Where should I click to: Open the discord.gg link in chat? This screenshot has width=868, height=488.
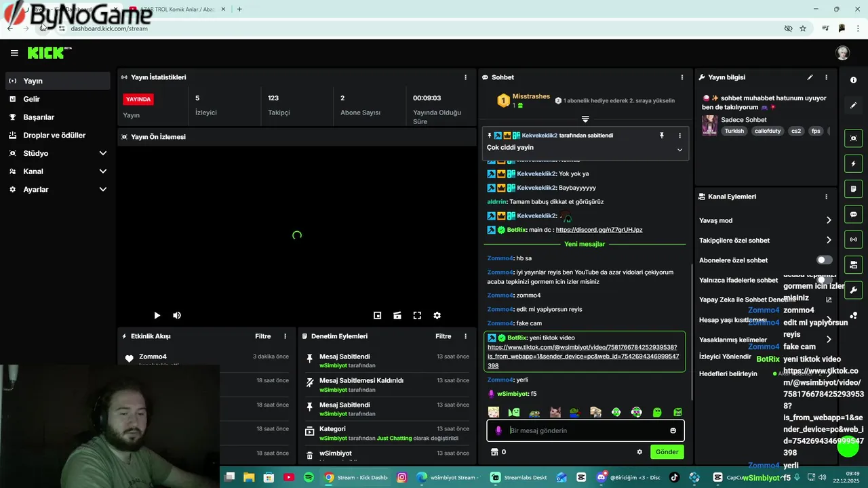(599, 230)
